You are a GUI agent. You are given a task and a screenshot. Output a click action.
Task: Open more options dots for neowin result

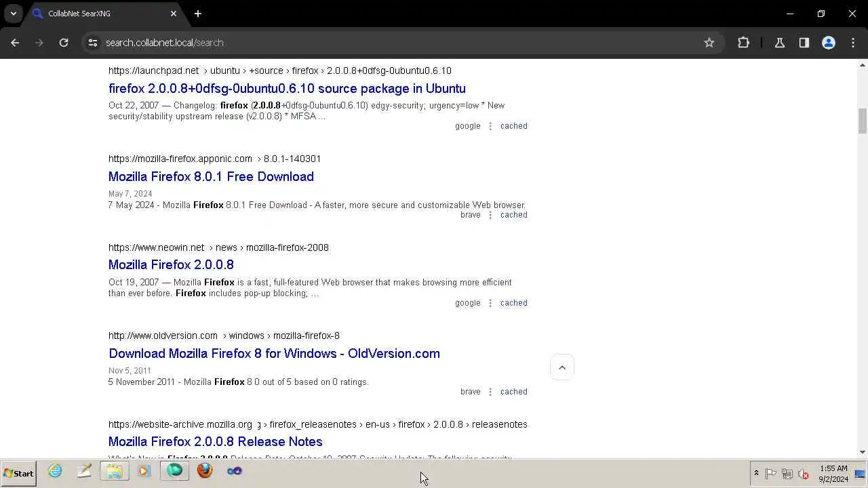pyautogui.click(x=490, y=303)
